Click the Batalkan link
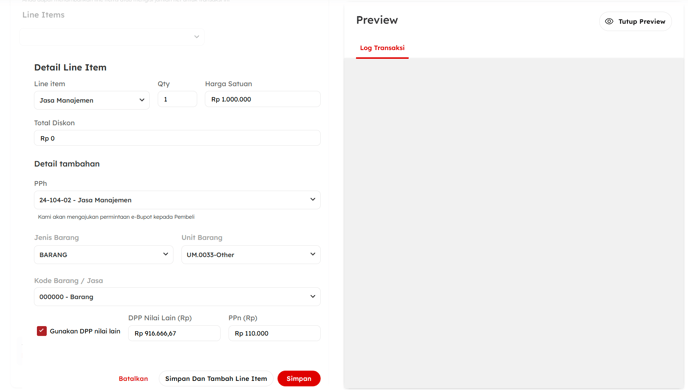This screenshot has height=390, width=688. (x=133, y=379)
